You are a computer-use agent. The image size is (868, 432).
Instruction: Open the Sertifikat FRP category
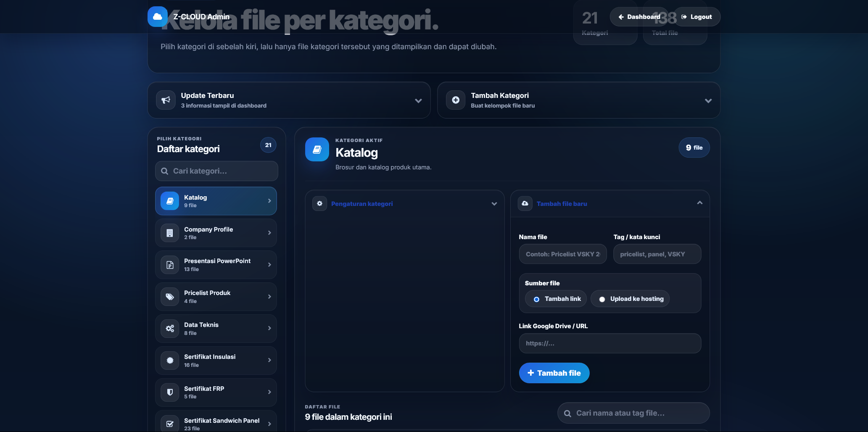pos(216,392)
